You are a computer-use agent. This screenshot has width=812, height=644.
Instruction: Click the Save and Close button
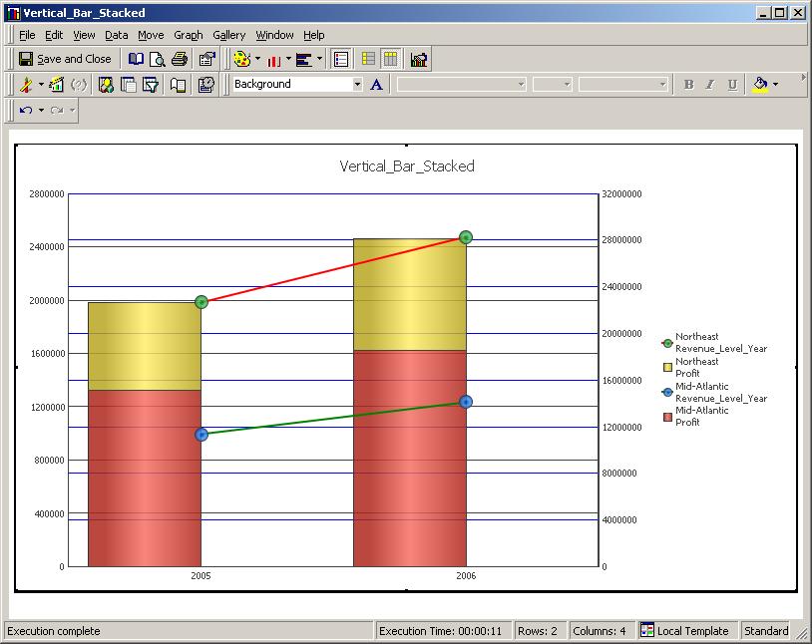[x=65, y=58]
